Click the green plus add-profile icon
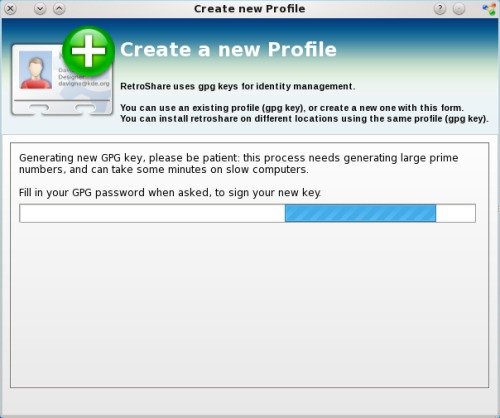The height and width of the screenshot is (418, 500). point(88,51)
